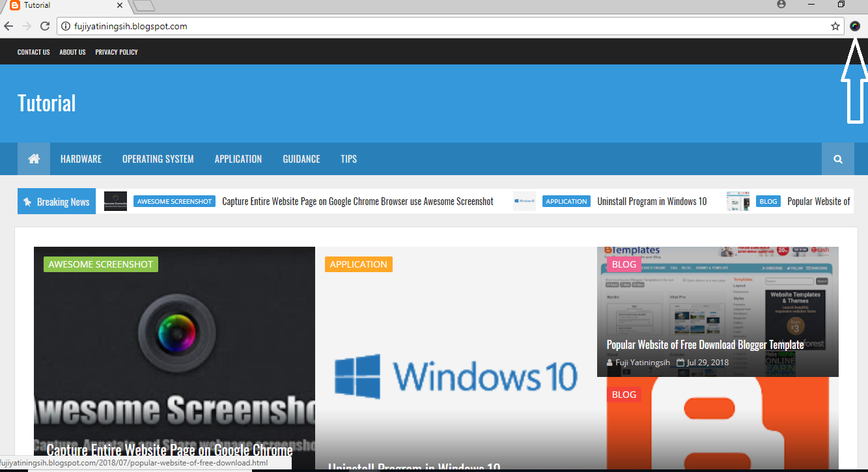
Task: Open the CONTACT US link
Action: 34,52
